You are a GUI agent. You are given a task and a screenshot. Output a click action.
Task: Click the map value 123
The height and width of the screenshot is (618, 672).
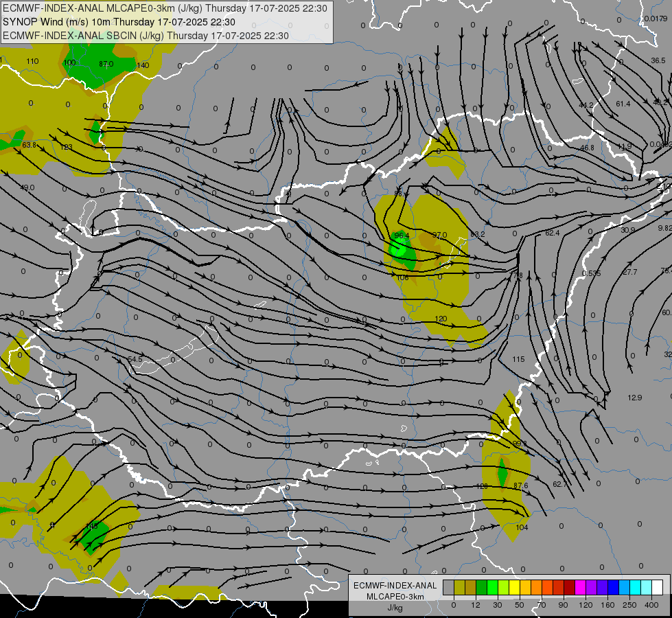coord(67,147)
